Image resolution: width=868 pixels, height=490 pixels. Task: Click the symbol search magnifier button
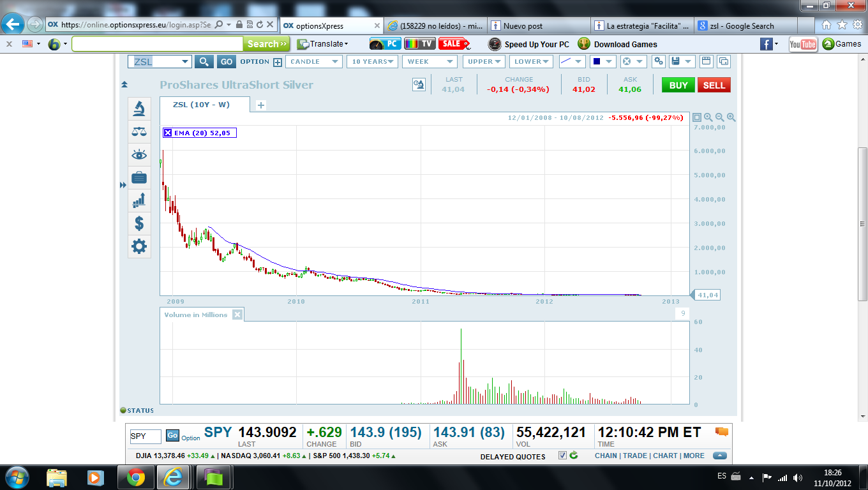pos(204,62)
